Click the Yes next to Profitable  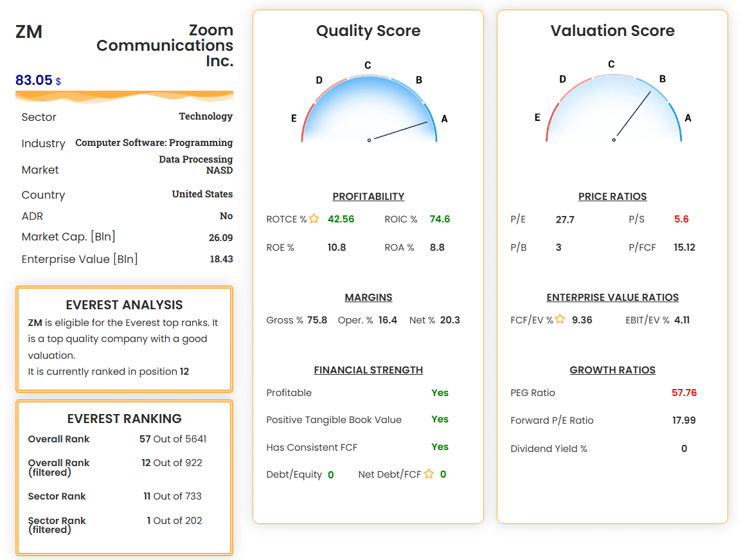(x=440, y=393)
